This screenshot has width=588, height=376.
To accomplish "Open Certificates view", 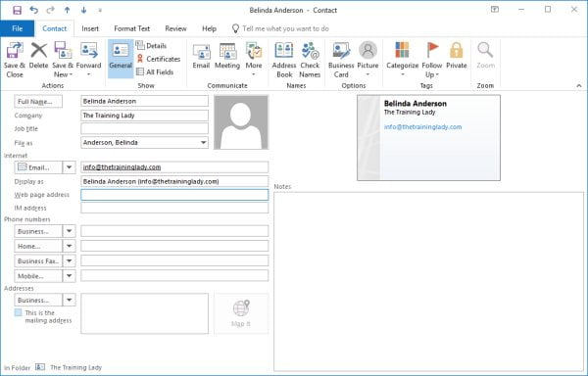I will [x=158, y=59].
